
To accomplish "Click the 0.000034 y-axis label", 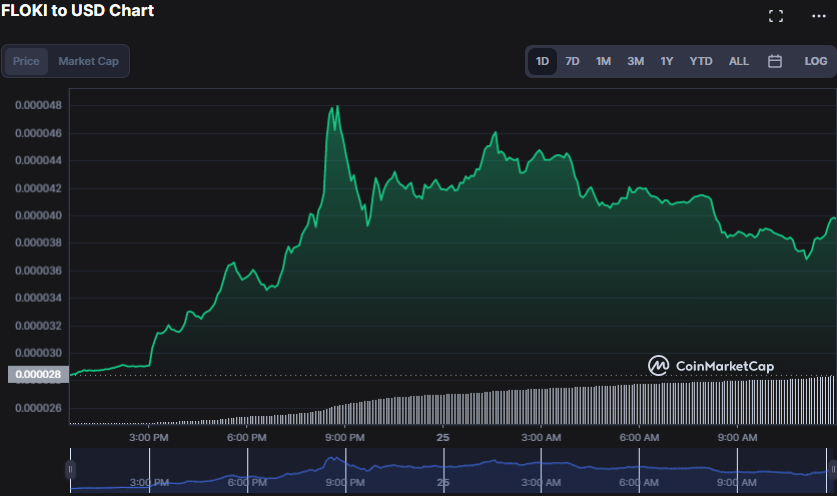I will pos(38,298).
